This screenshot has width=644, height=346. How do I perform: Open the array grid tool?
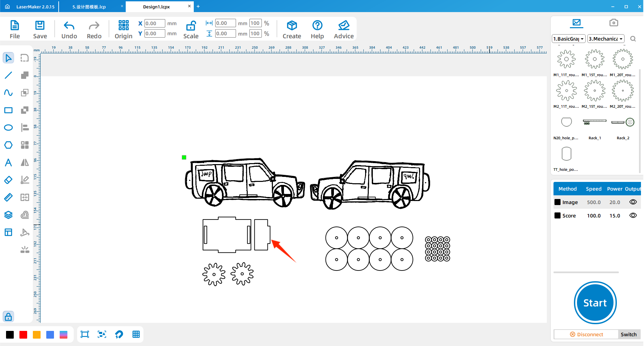click(x=24, y=145)
